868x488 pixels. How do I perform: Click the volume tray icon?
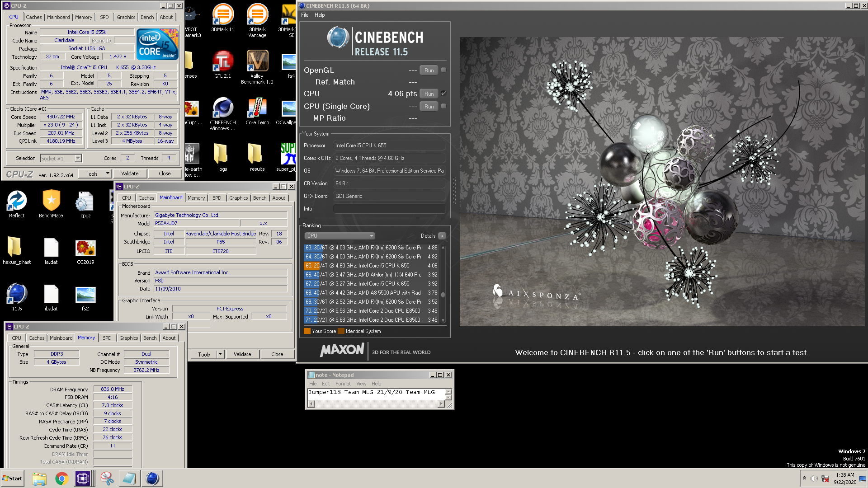click(x=814, y=479)
